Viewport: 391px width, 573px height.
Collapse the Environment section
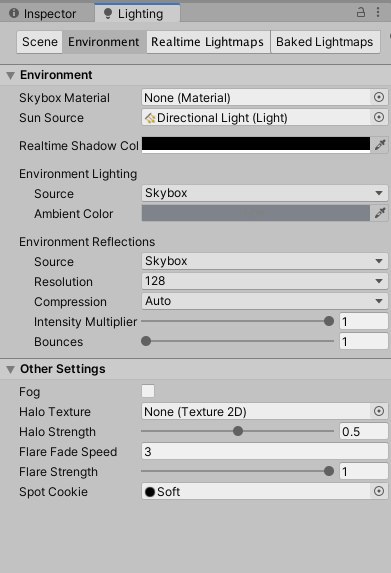pos(11,76)
